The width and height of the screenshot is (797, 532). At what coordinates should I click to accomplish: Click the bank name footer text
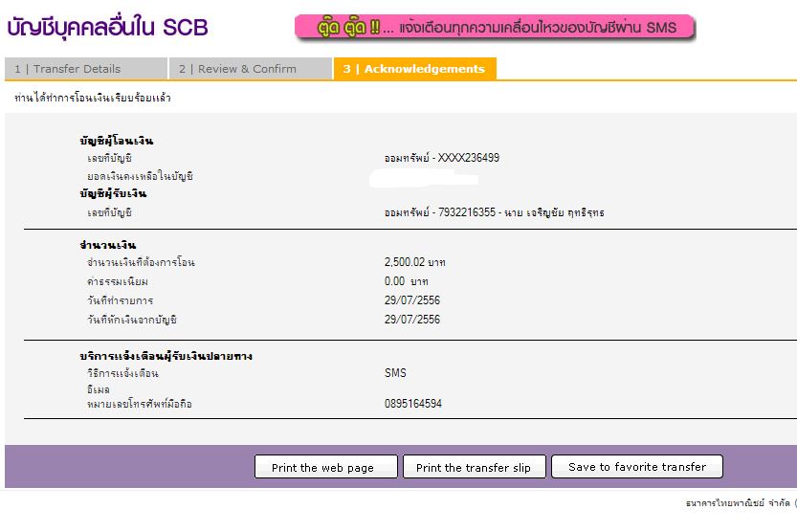pyautogui.click(x=741, y=503)
